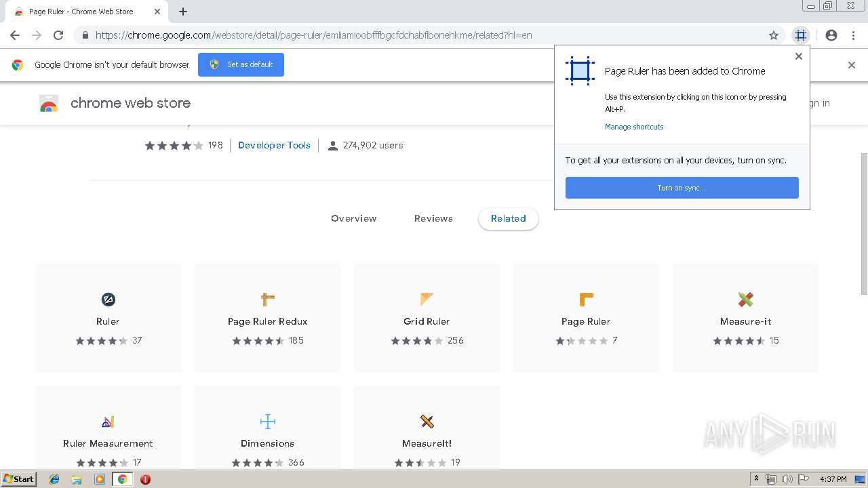The width and height of the screenshot is (868, 488).
Task: Open the media player taskbar icon
Action: (x=99, y=479)
